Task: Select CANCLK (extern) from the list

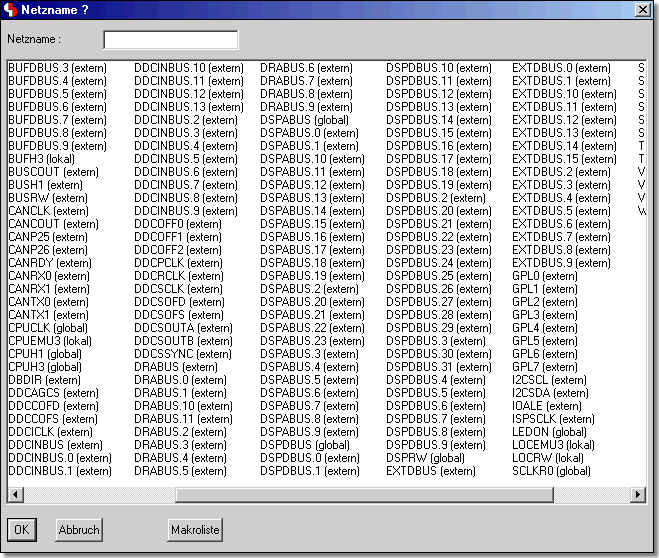Action: pos(48,211)
